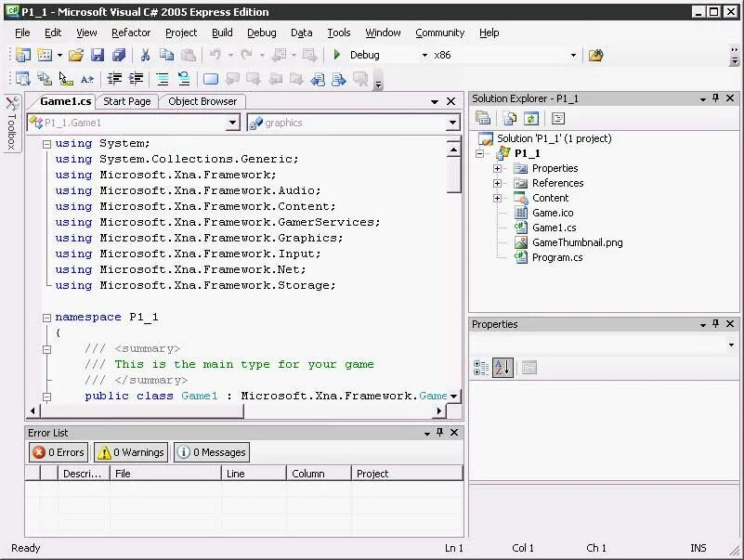The width and height of the screenshot is (744, 560).
Task: Click the Paste clipboard icon
Action: point(189,55)
